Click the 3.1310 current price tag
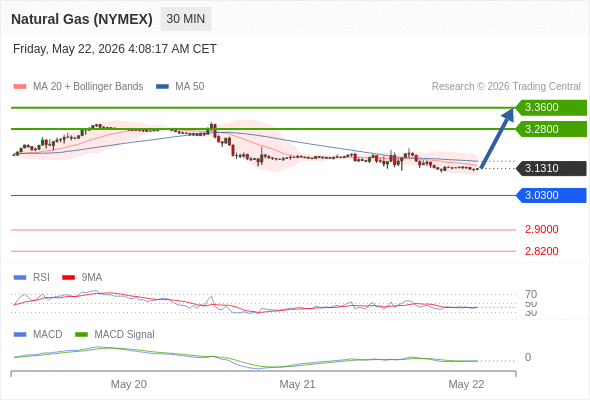Viewport: 590px width, 400px height. (x=552, y=168)
